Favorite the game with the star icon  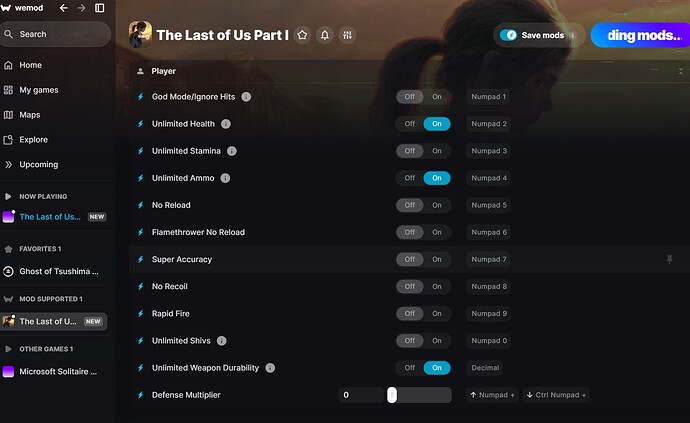tap(303, 35)
